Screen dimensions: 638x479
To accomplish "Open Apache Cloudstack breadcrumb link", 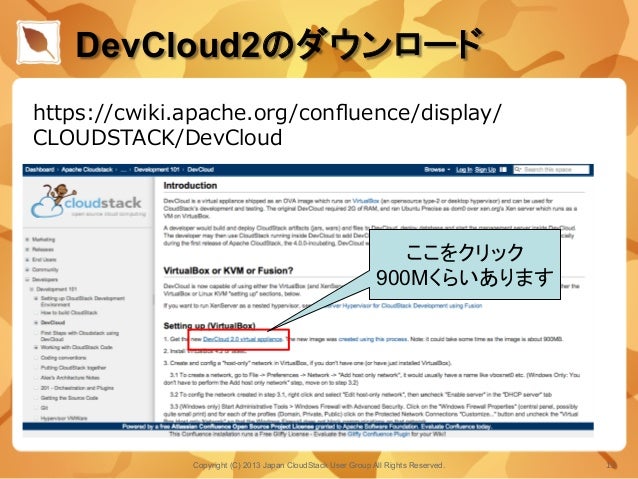I will click(x=87, y=169).
